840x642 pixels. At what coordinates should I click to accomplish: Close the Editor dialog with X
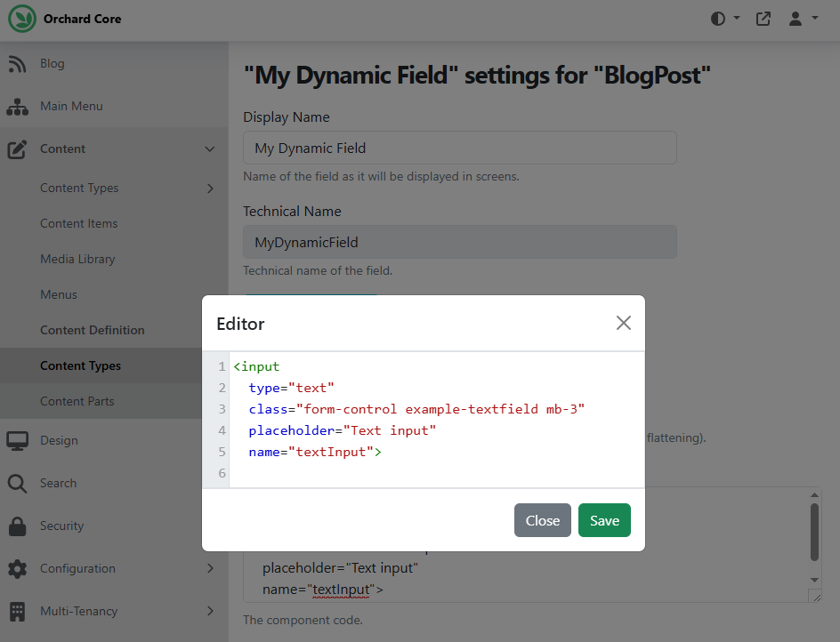[x=624, y=323]
